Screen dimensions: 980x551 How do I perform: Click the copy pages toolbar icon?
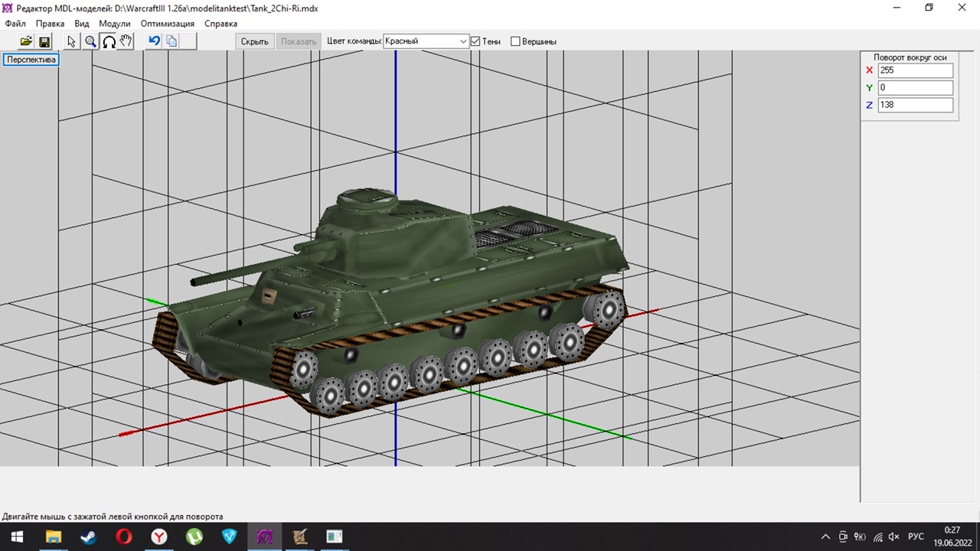[x=171, y=41]
